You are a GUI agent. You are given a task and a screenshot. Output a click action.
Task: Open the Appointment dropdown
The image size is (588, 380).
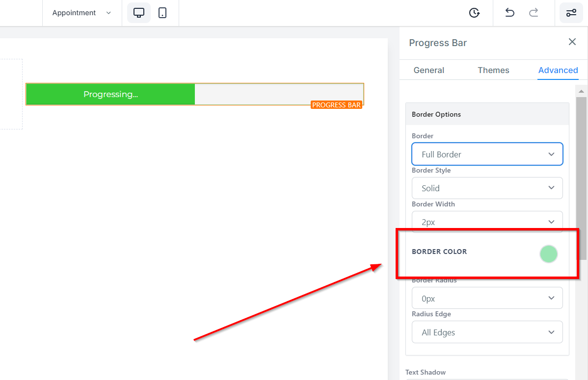(82, 13)
